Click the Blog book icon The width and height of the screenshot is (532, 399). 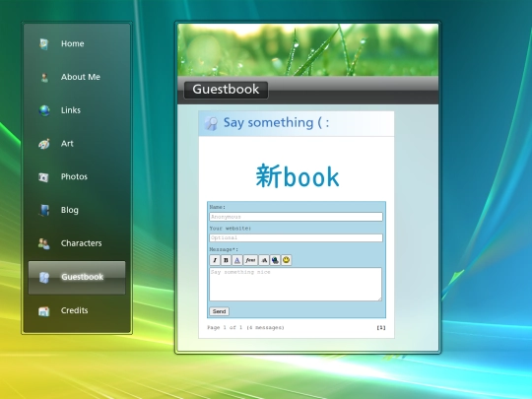point(44,210)
